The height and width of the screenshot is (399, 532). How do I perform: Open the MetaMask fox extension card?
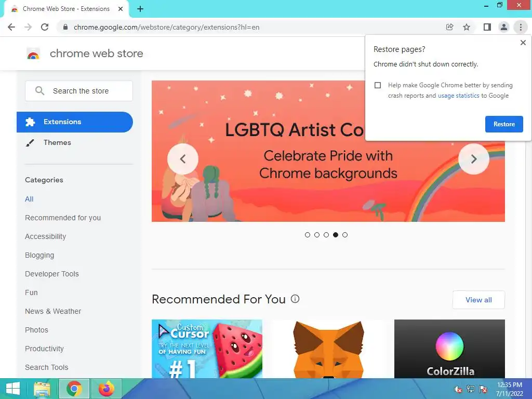328,349
